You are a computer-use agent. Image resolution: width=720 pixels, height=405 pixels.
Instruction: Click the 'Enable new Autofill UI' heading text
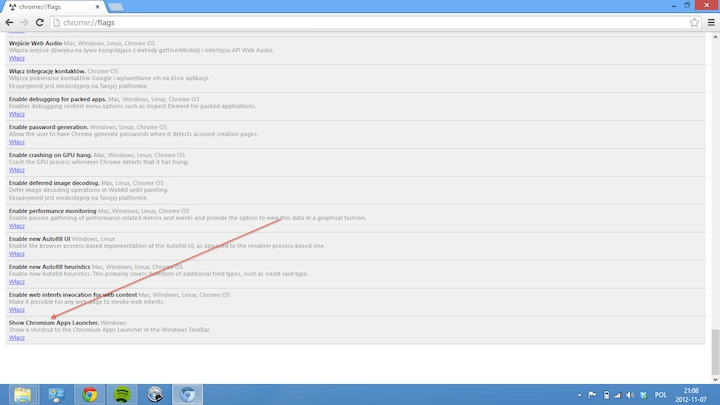click(39, 239)
